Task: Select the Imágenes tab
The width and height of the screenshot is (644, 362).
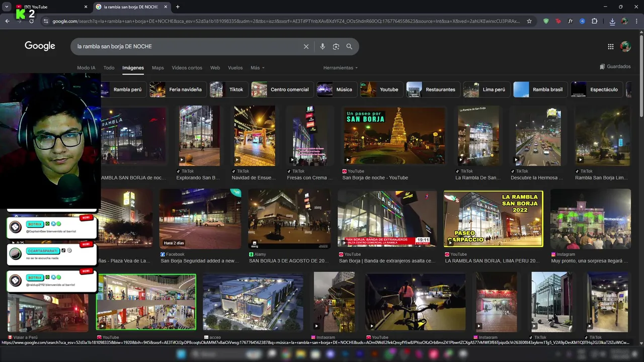Action: click(133, 68)
